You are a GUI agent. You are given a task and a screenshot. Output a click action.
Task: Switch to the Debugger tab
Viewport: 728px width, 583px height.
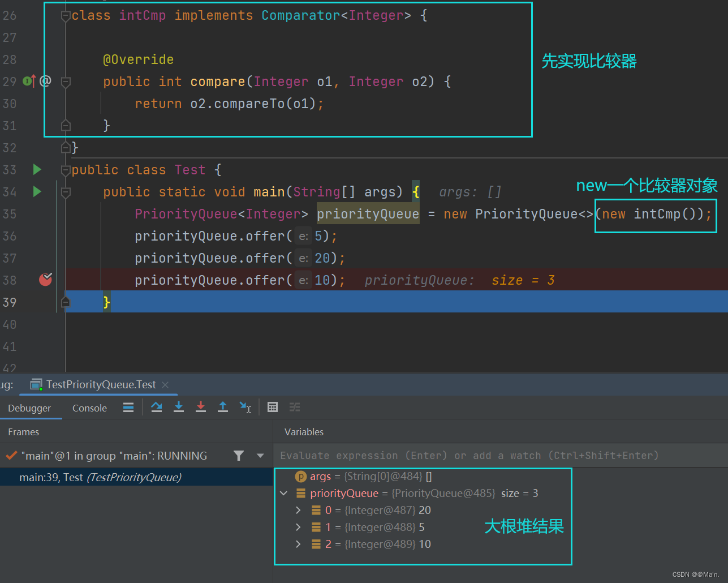pos(29,408)
